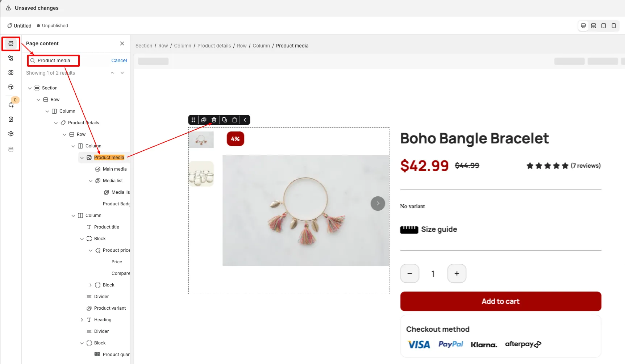
Task: Click the duplicate element icon in floating toolbar
Action: coord(204,120)
